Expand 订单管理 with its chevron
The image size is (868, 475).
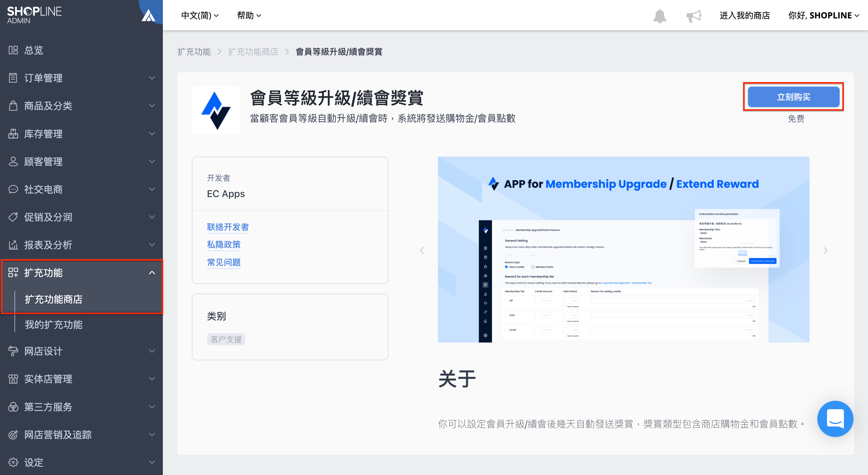(x=152, y=78)
